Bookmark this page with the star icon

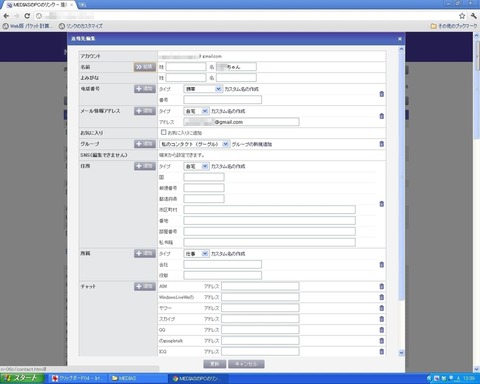coord(462,16)
